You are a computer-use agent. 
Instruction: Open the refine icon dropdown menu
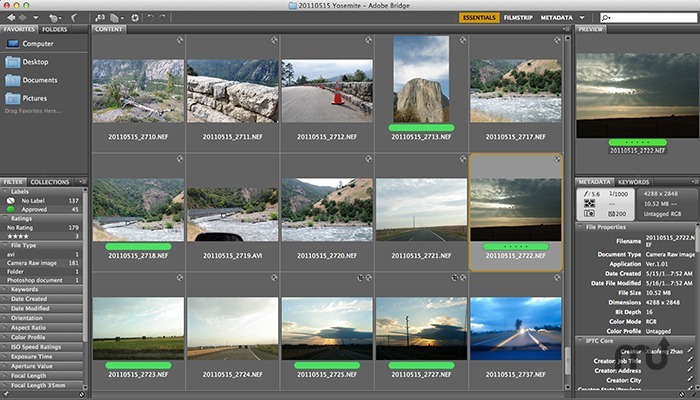point(116,18)
